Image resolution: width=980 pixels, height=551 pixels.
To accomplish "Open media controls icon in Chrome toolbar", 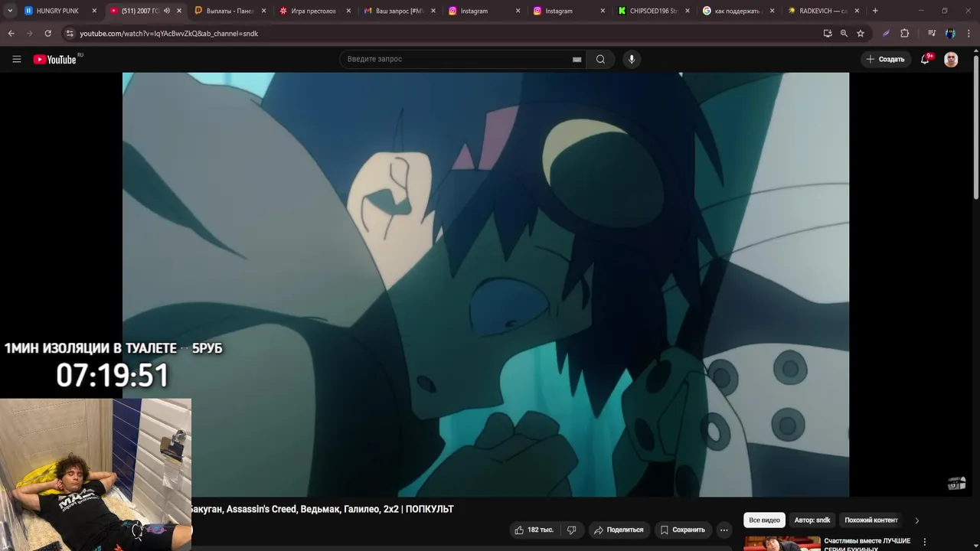I will click(x=932, y=34).
